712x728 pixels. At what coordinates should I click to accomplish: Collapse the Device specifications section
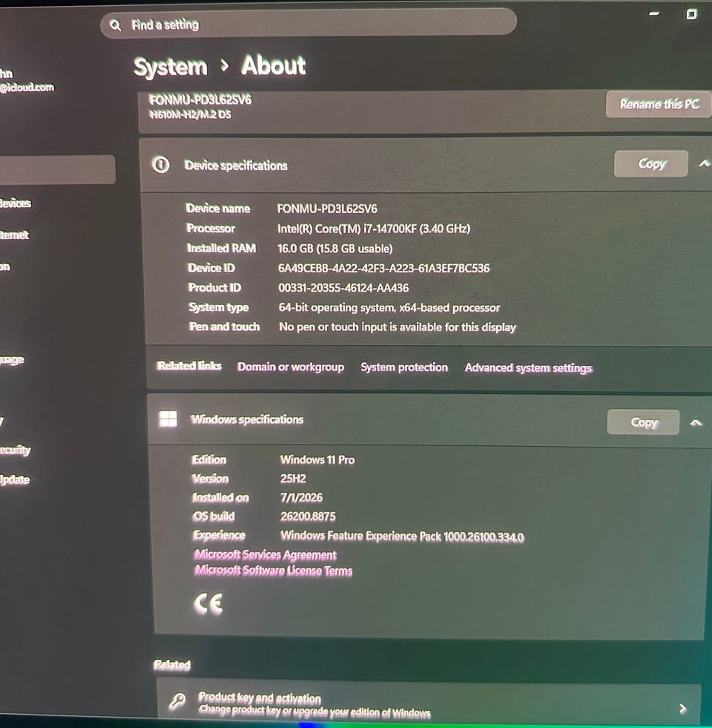point(704,163)
